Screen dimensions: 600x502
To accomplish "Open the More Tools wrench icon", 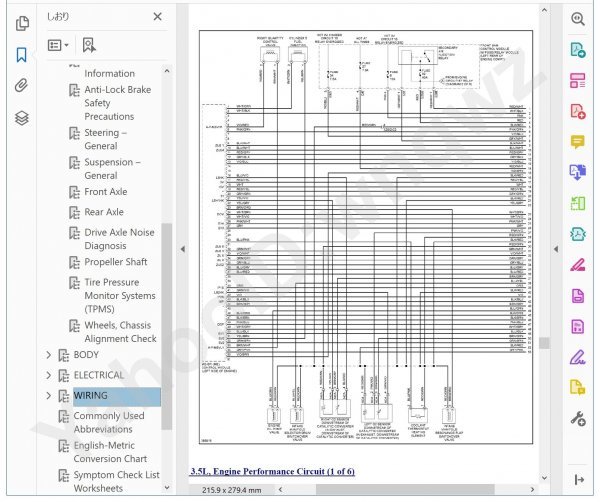I will coord(577,419).
